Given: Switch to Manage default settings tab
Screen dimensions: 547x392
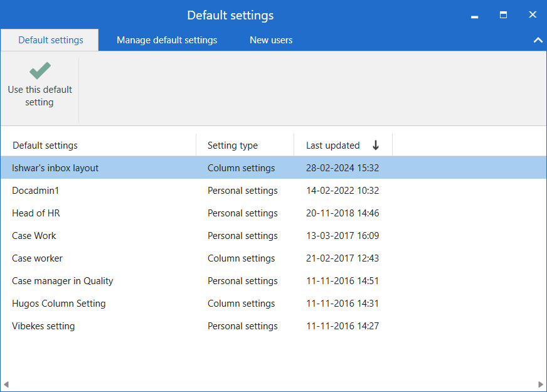Looking at the screenshot, I should point(167,40).
